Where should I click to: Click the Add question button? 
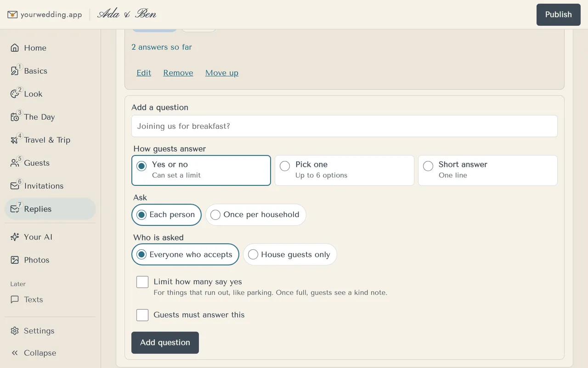165,343
